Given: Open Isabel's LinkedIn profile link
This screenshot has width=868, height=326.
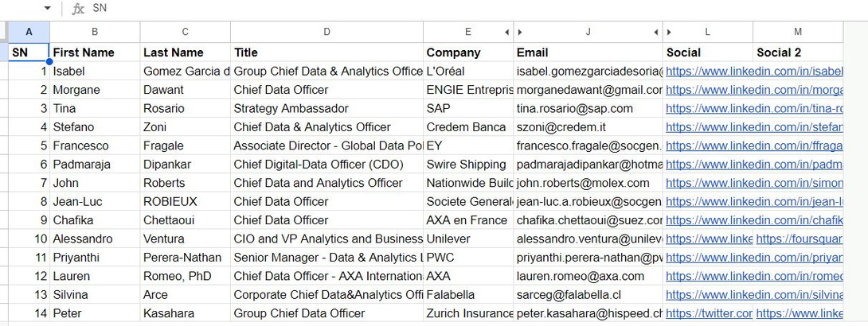Looking at the screenshot, I should click(x=754, y=72).
